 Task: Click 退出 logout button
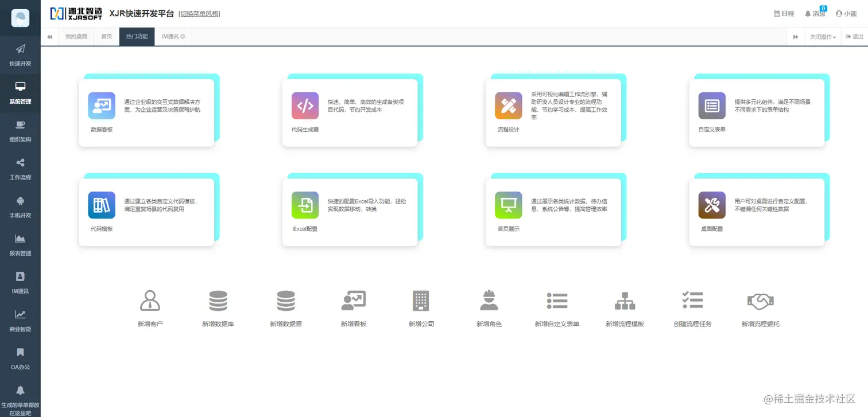click(854, 37)
